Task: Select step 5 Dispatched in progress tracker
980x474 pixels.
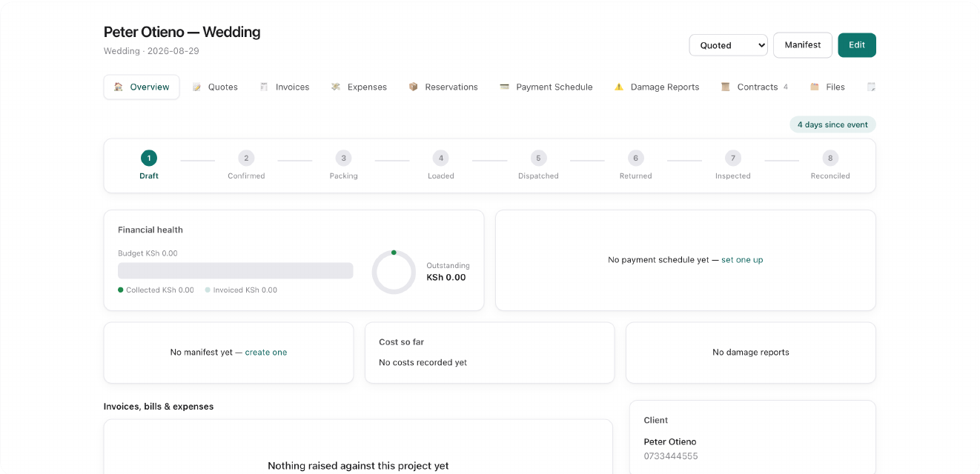Action: point(538,165)
